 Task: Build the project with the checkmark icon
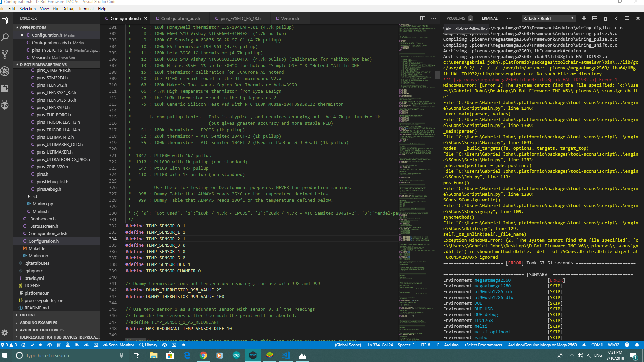tap(32, 345)
